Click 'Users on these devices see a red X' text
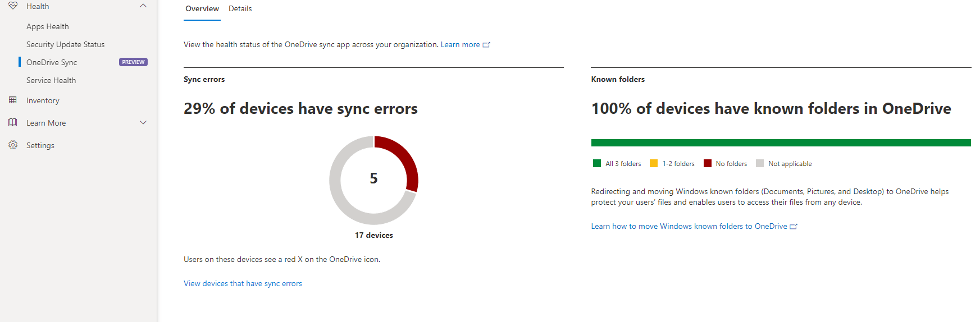The width and height of the screenshot is (980, 322). 282,259
